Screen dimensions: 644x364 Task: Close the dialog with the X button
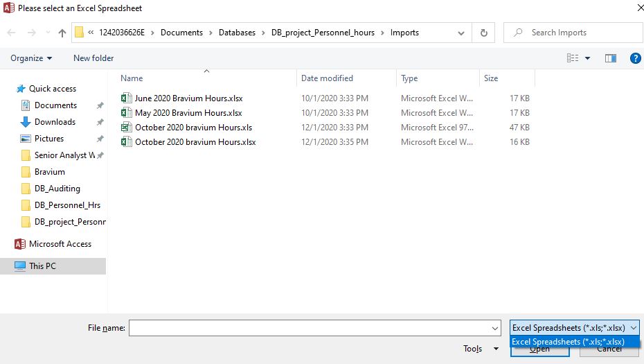[640, 8]
